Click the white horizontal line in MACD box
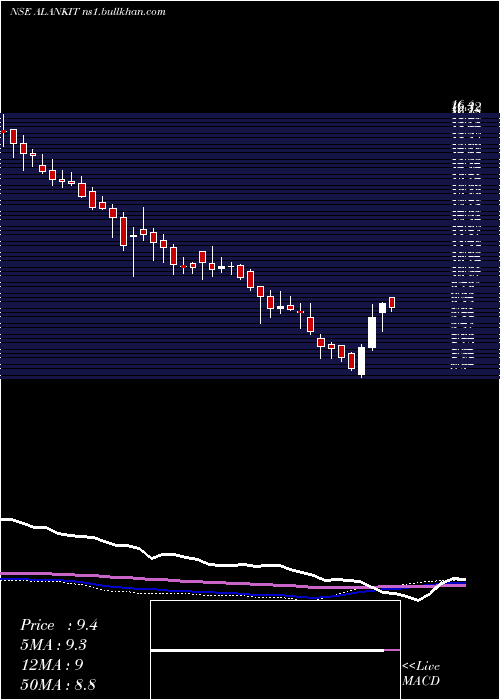500x700 pixels. 267,650
